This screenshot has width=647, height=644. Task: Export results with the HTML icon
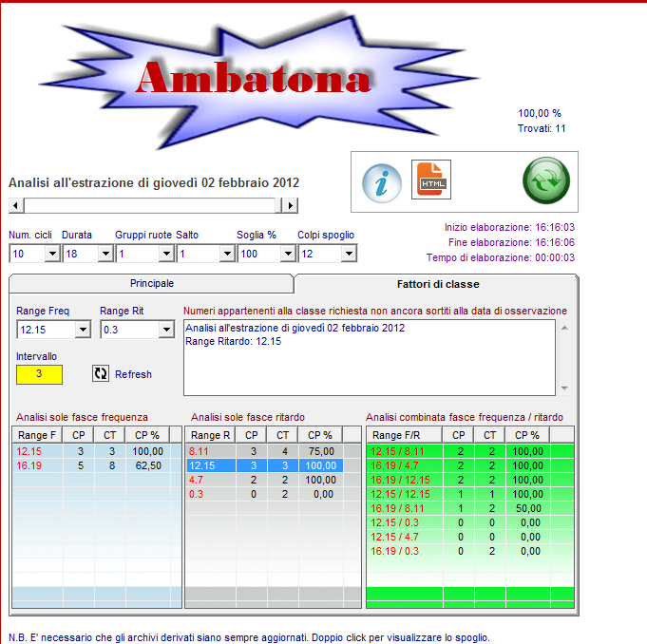(x=431, y=180)
